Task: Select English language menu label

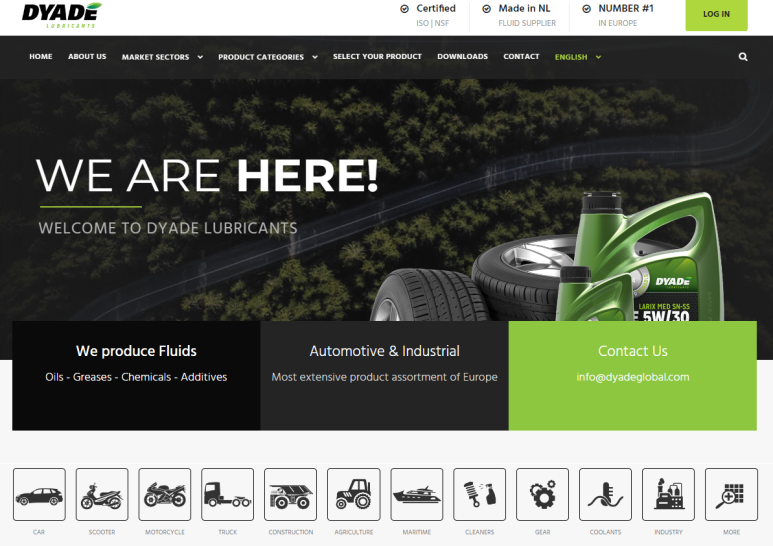Action: (x=571, y=57)
